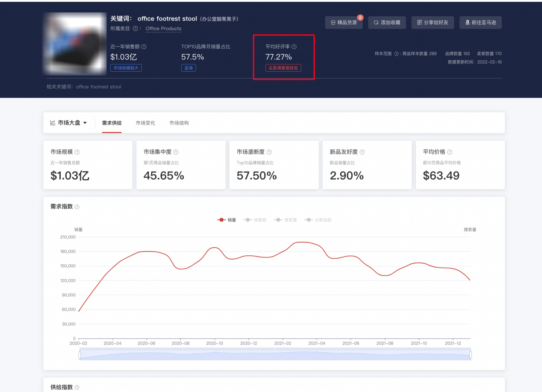Click the 品牌数量 192 text

(458, 54)
